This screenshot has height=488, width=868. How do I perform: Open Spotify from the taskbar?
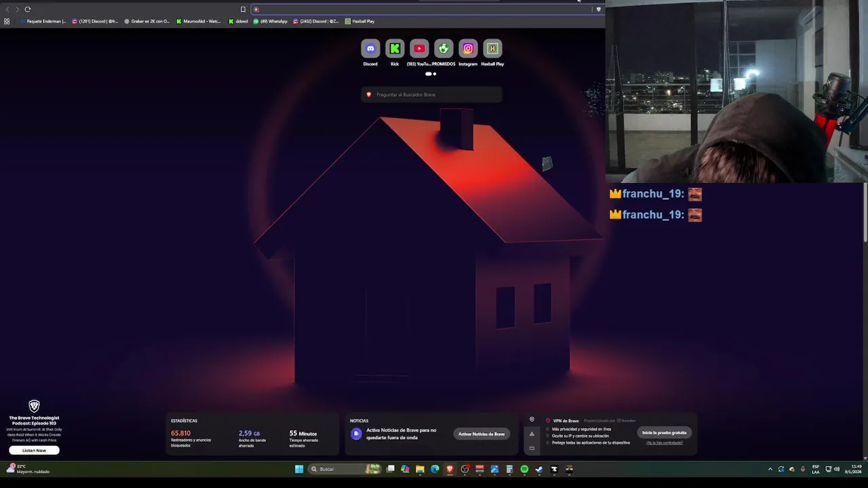[524, 469]
